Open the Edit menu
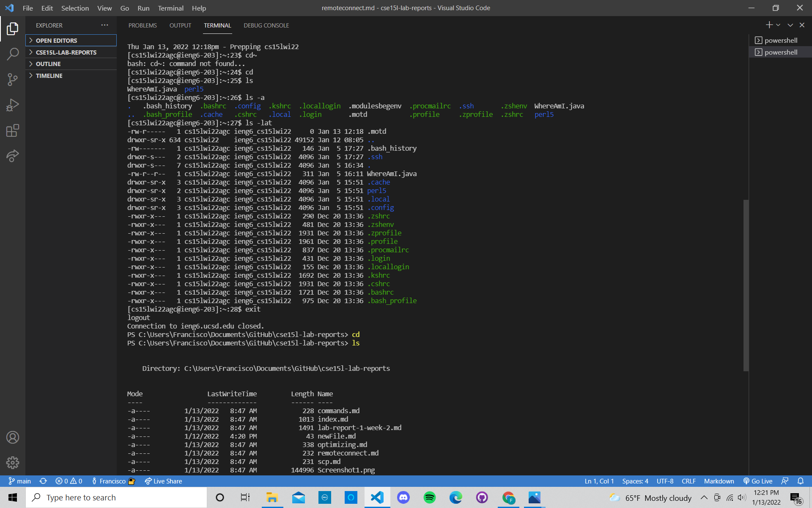 (47, 8)
